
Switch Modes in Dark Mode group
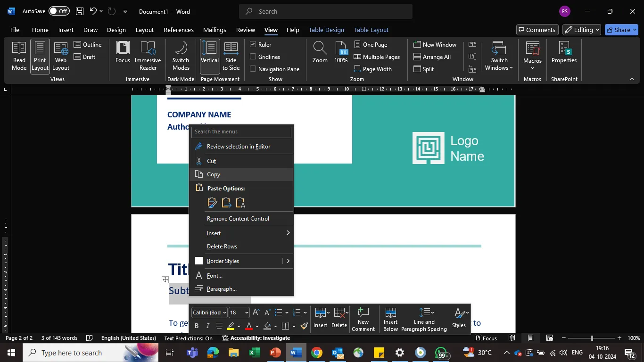click(181, 56)
